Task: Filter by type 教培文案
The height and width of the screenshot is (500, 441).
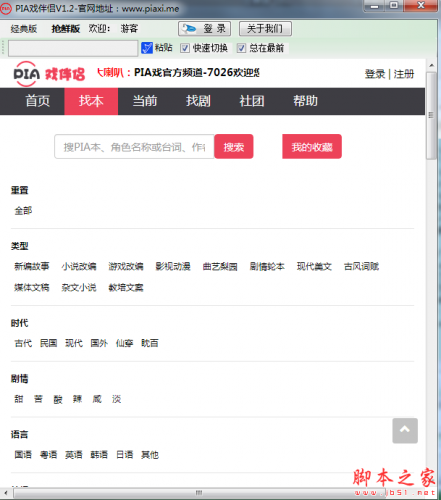Action: click(126, 287)
